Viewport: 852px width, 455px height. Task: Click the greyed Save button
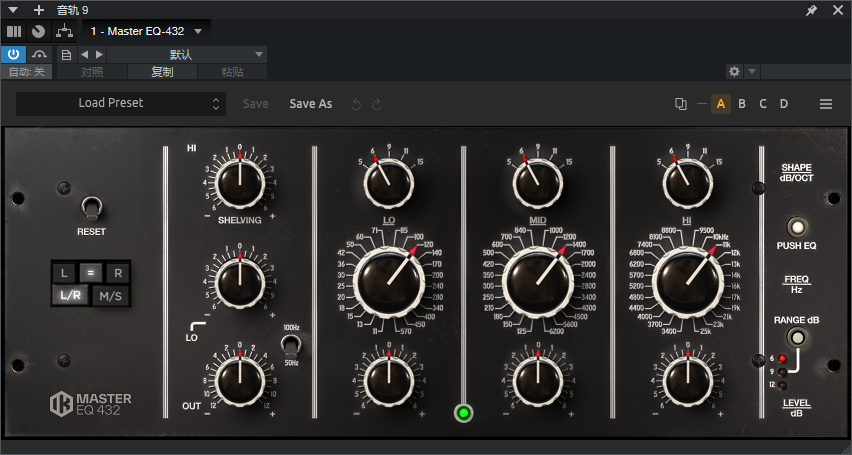pyautogui.click(x=255, y=104)
